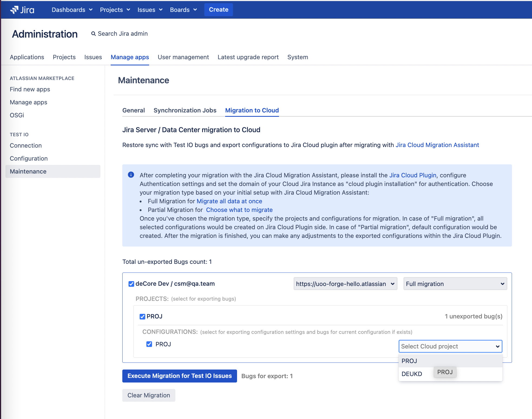Viewport: 532px width, 419px height.
Task: Click the info icon in the blue notice
Action: 131,175
